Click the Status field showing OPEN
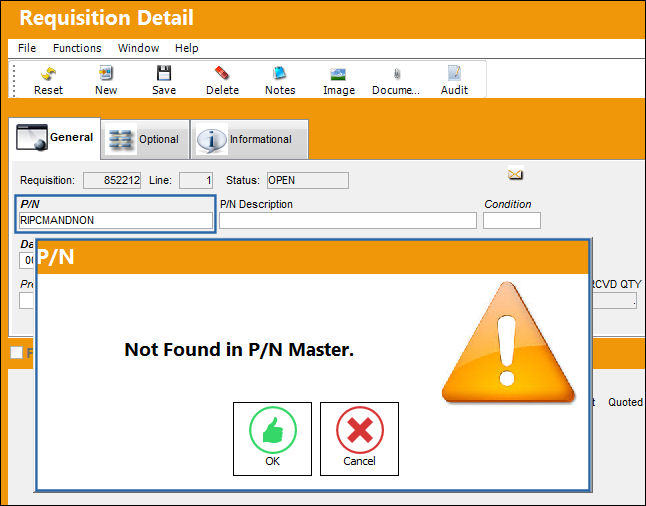The height and width of the screenshot is (506, 646). tap(308, 180)
